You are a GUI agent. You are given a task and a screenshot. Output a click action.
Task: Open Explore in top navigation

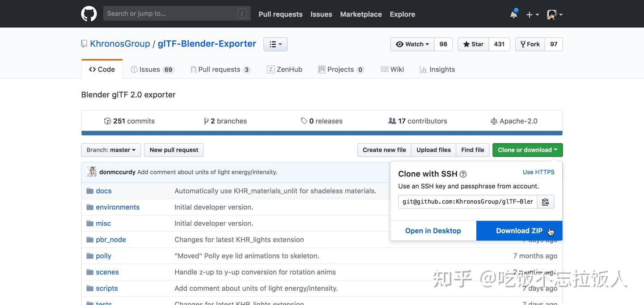coord(402,14)
